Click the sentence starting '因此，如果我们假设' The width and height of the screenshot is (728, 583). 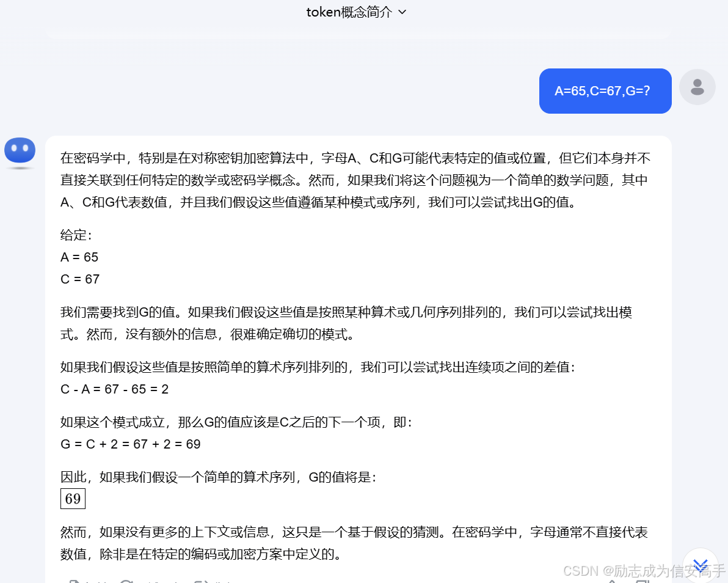(218, 477)
